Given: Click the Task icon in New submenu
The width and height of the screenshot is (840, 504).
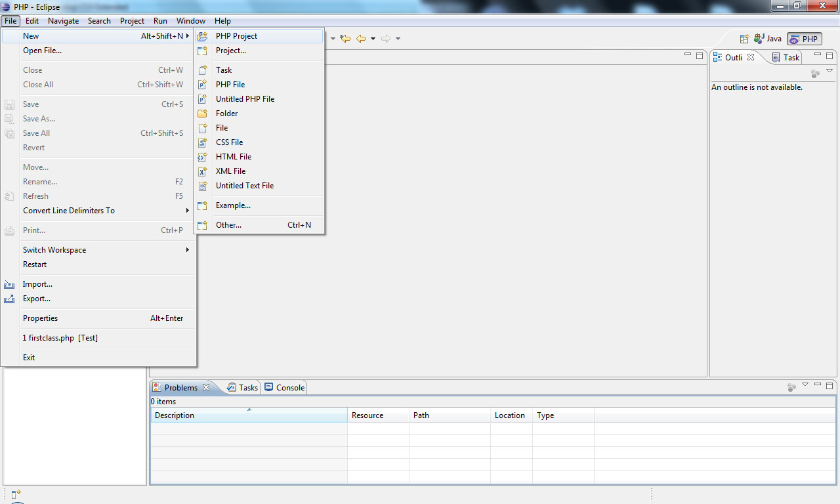Looking at the screenshot, I should [x=203, y=70].
